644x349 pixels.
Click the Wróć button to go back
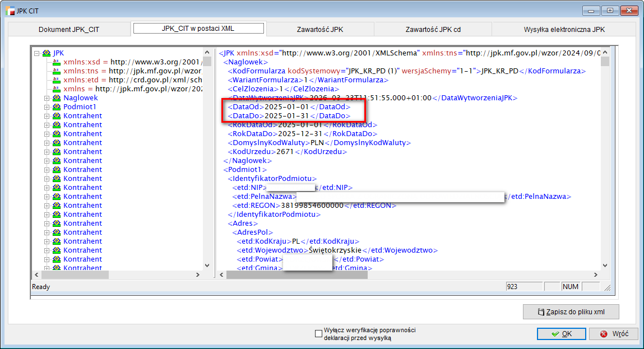tap(613, 334)
